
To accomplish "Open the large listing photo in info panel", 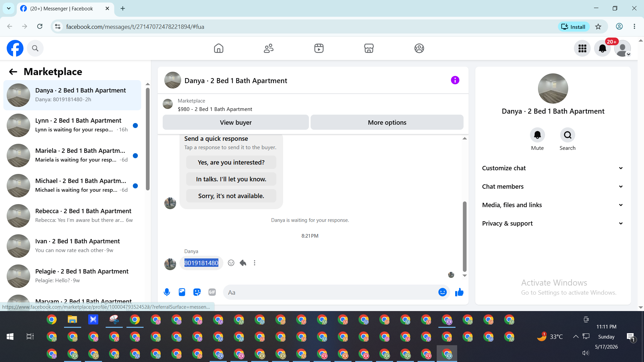I will tap(553, 88).
